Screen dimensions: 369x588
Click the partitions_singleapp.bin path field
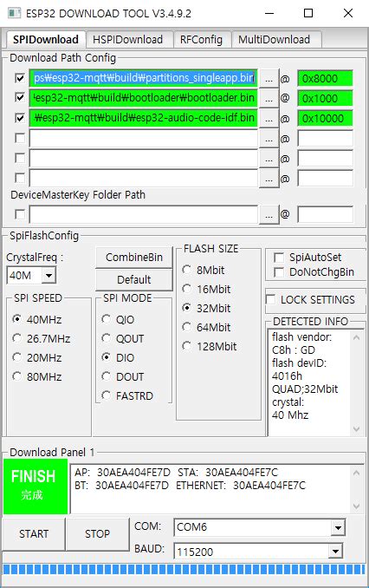point(144,78)
